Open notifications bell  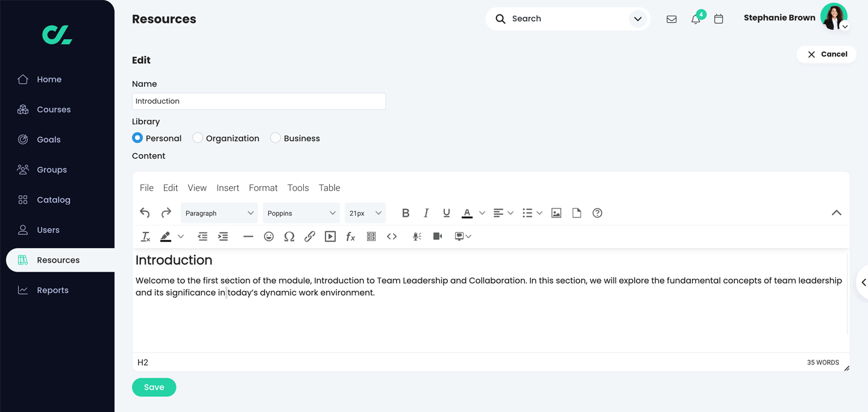point(696,19)
